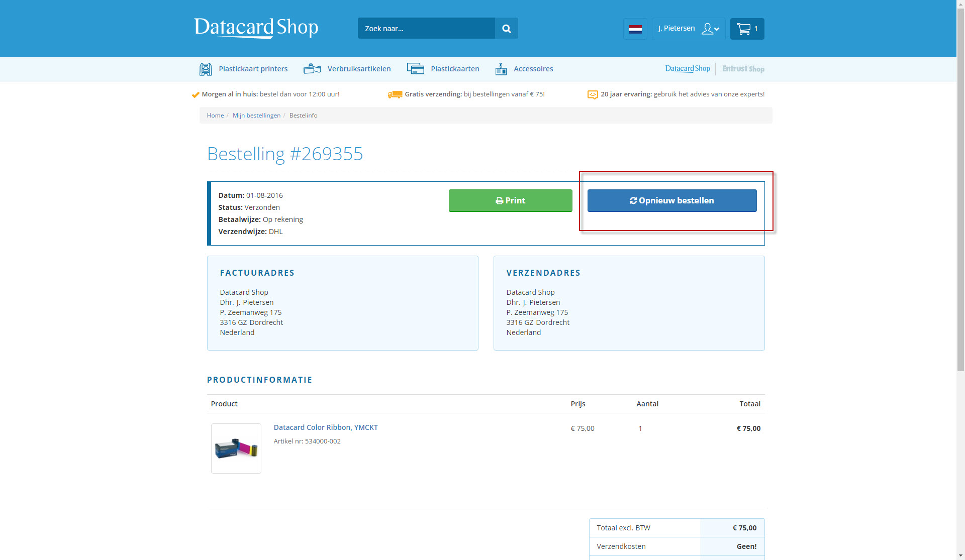Click the expert advice smiley icon
Image resolution: width=965 pixels, height=560 pixels.
coord(593,94)
